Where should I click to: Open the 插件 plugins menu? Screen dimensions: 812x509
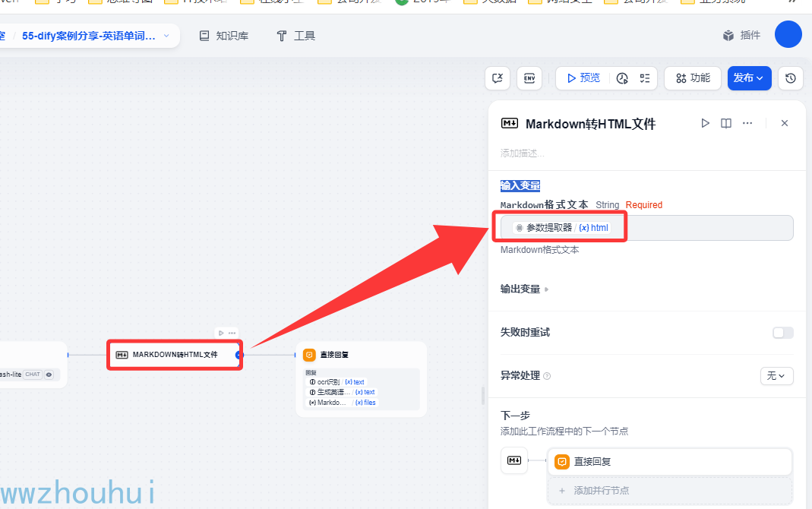pyautogui.click(x=741, y=35)
